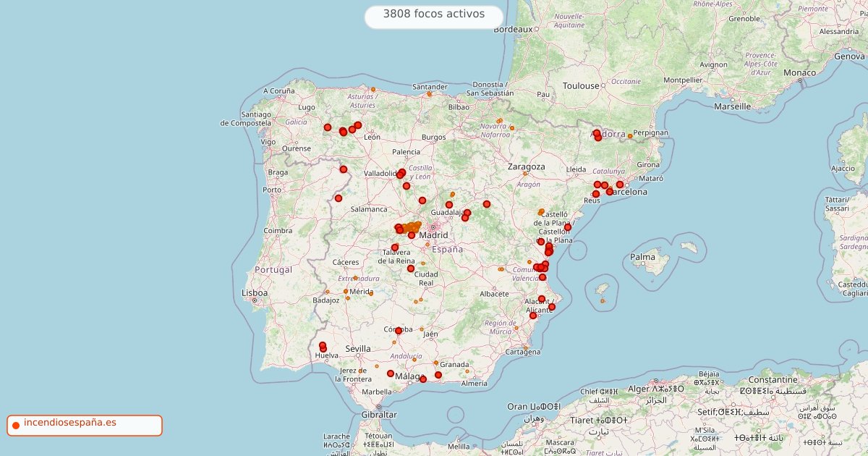Screen dimensions: 868x456
Task: Click red fire marker above Talavera de la Reina
Action: click(x=395, y=248)
